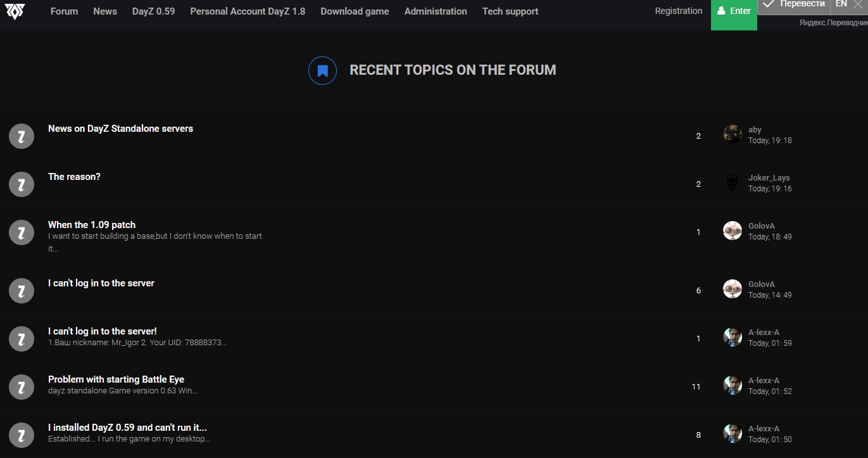
Task: Click the timestamp Today, 19:18
Action: point(770,141)
